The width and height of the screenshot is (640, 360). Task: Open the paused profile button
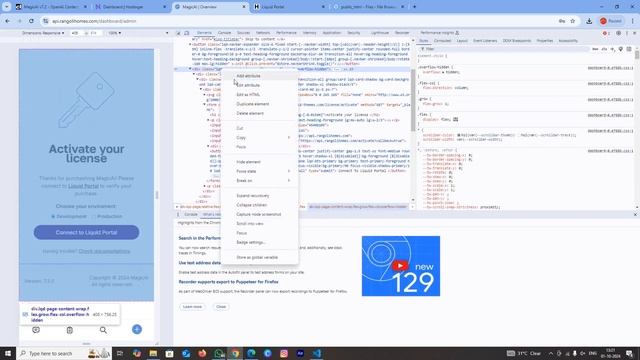[611, 21]
